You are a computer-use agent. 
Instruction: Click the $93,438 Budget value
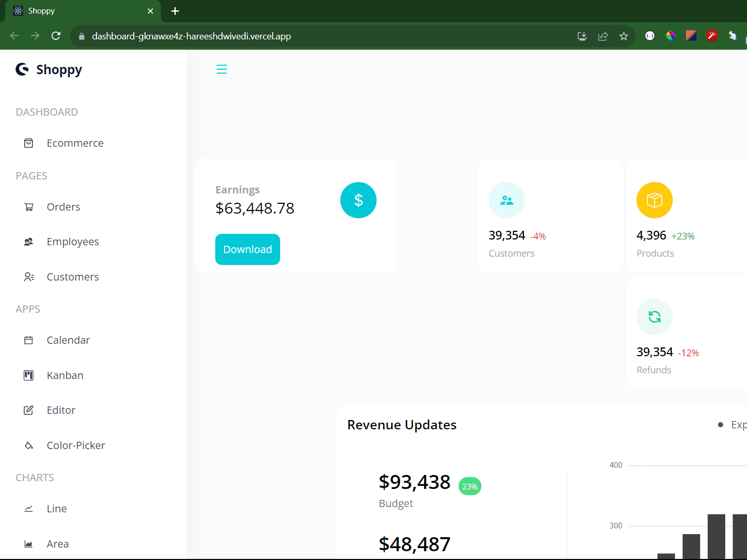pos(414,482)
